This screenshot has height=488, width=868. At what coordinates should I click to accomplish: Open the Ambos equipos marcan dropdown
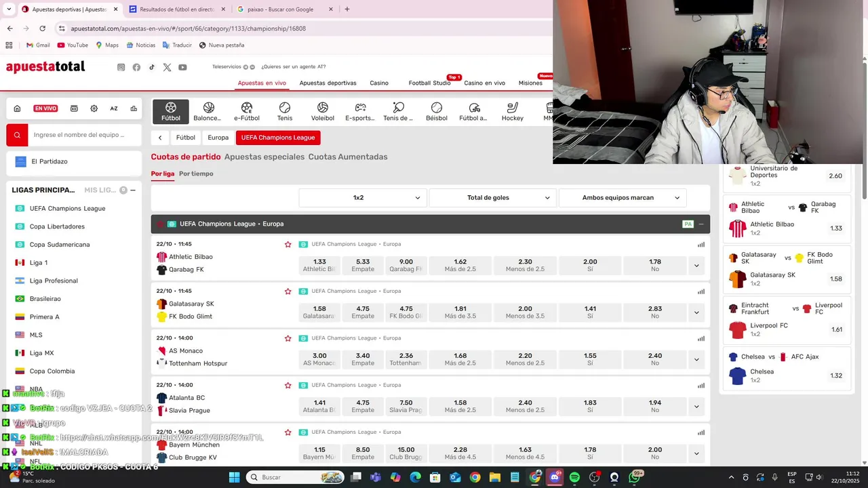[x=623, y=198]
